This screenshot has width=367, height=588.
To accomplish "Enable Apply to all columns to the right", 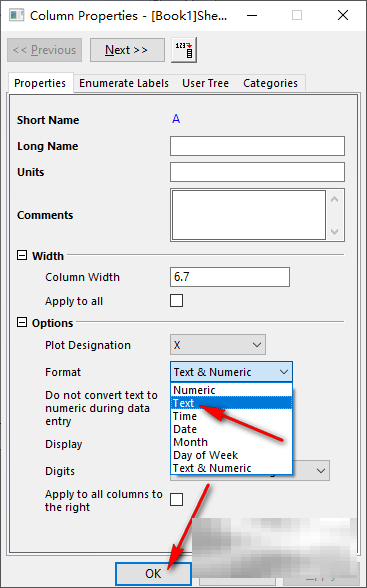I will pyautogui.click(x=177, y=500).
